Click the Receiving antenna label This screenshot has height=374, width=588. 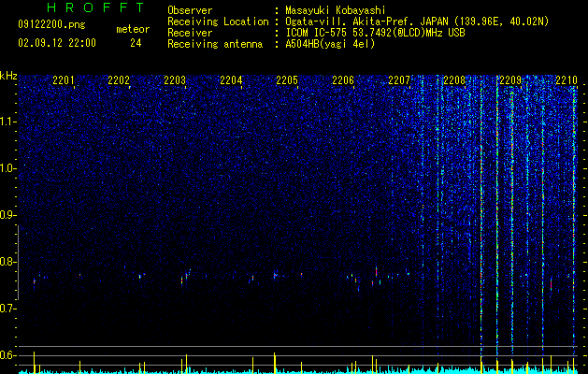click(x=215, y=44)
